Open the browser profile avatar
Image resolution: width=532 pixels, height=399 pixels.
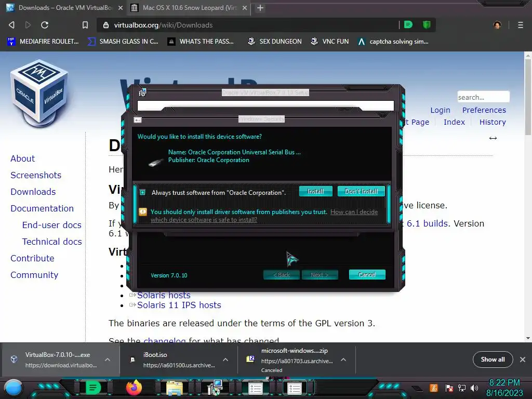[x=497, y=25]
